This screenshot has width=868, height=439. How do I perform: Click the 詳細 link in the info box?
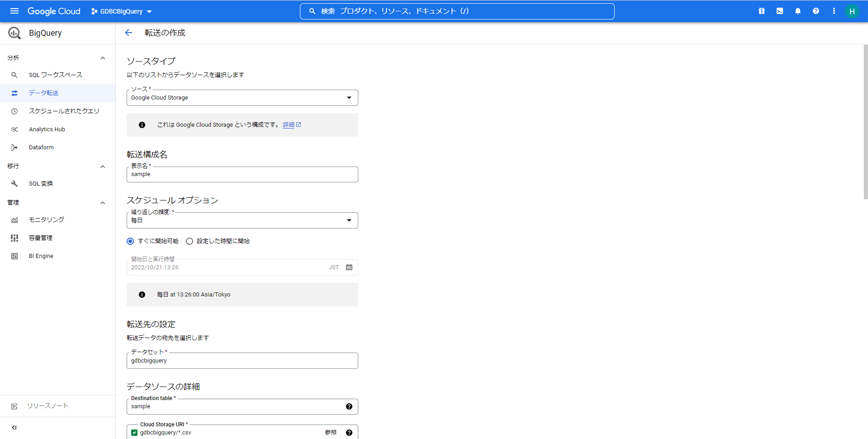point(289,125)
